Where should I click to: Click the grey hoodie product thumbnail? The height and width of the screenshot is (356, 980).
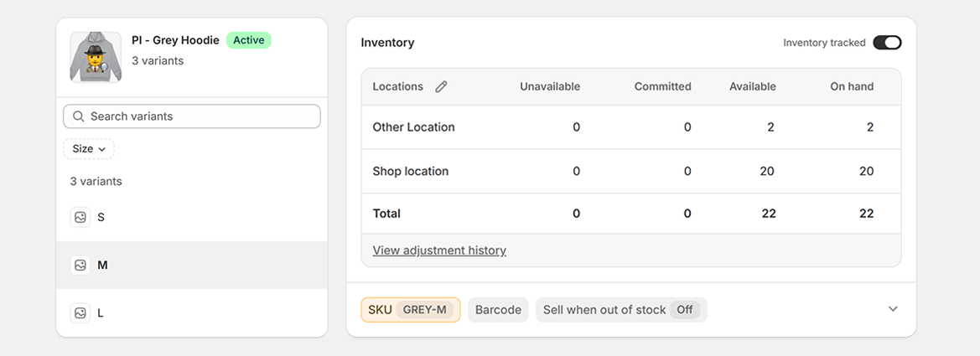pos(96,58)
